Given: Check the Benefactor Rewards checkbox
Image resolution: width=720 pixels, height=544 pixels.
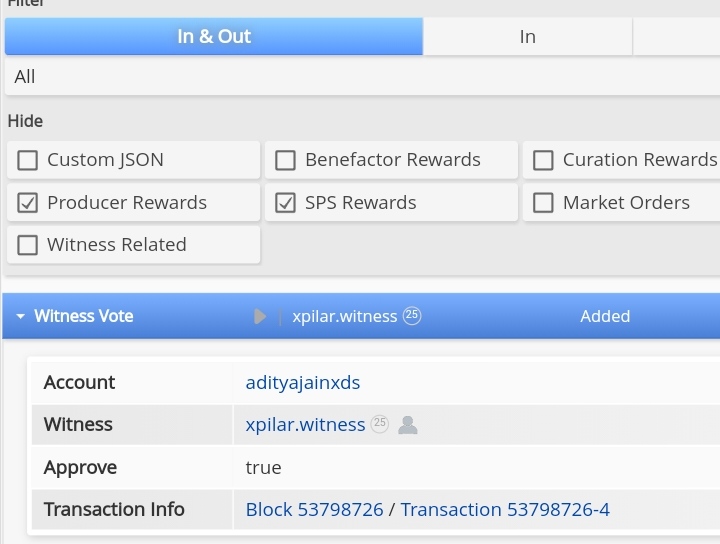Looking at the screenshot, I should [x=286, y=160].
